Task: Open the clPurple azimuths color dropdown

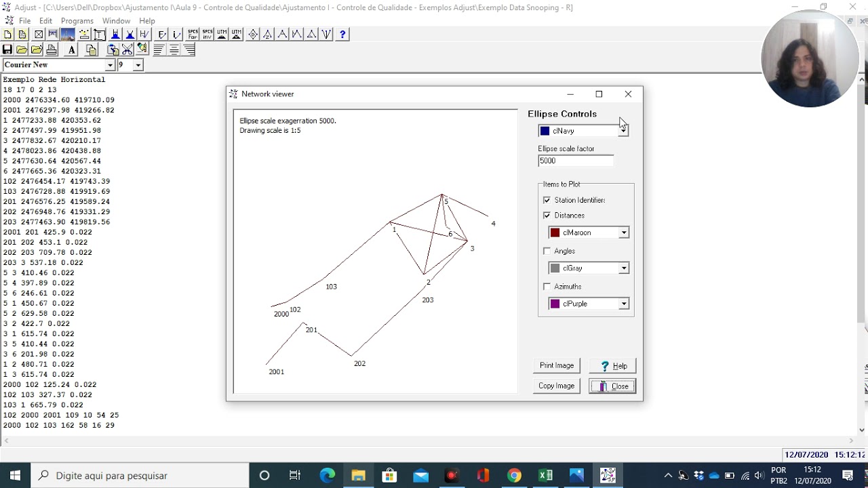Action: click(624, 304)
